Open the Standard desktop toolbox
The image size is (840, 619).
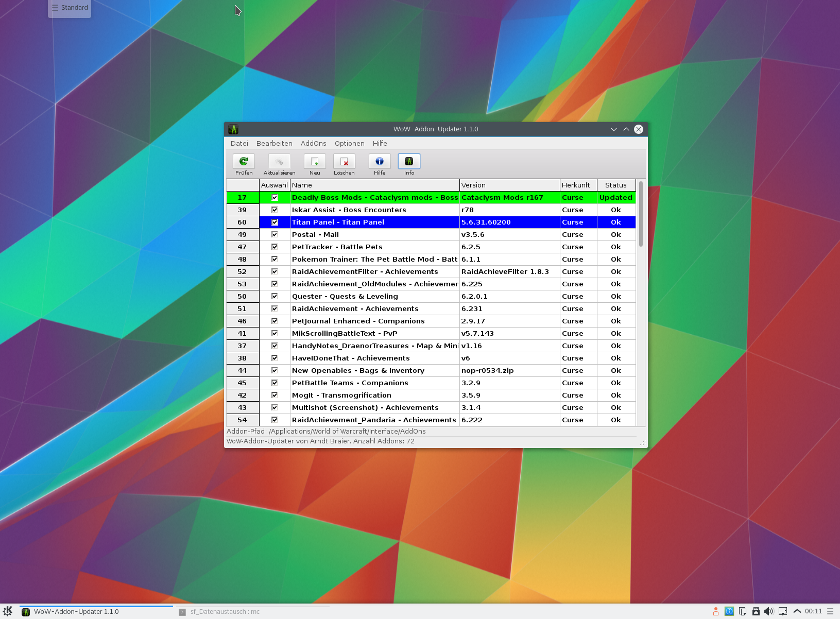click(x=70, y=8)
